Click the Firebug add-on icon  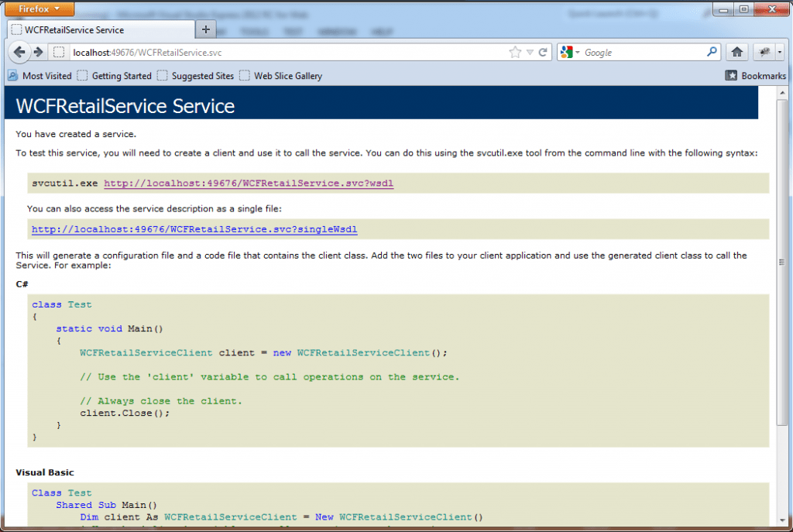point(762,52)
